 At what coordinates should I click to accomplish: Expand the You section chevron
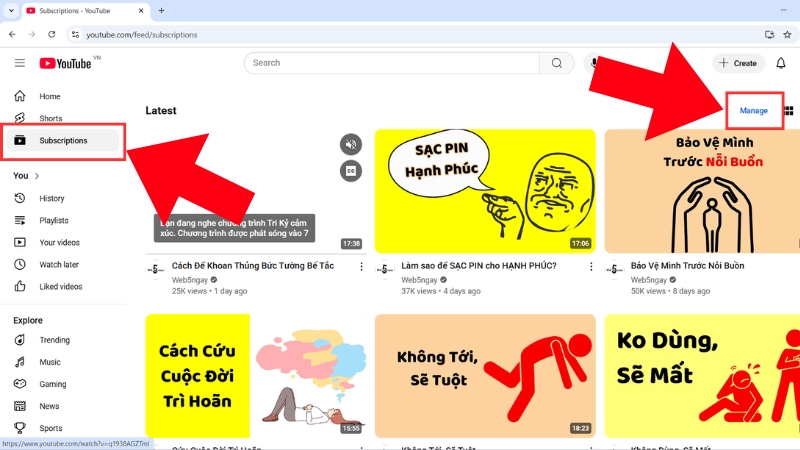click(37, 176)
